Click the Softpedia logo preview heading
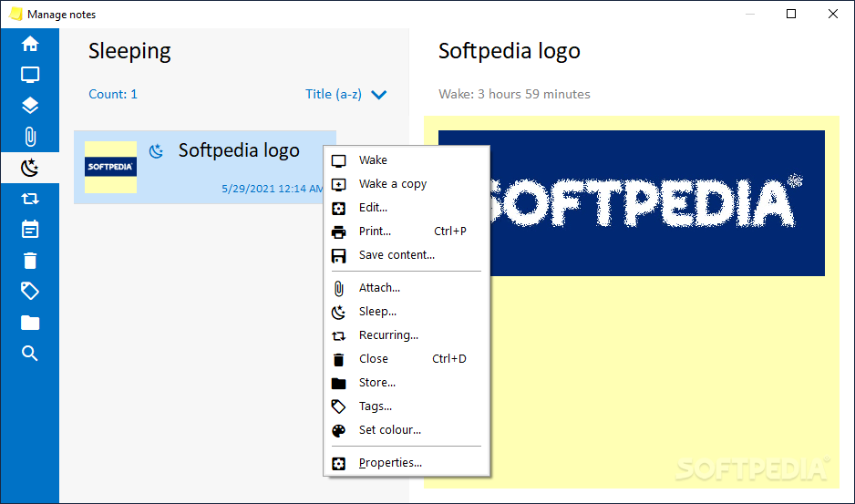This screenshot has width=855, height=504. [510, 51]
